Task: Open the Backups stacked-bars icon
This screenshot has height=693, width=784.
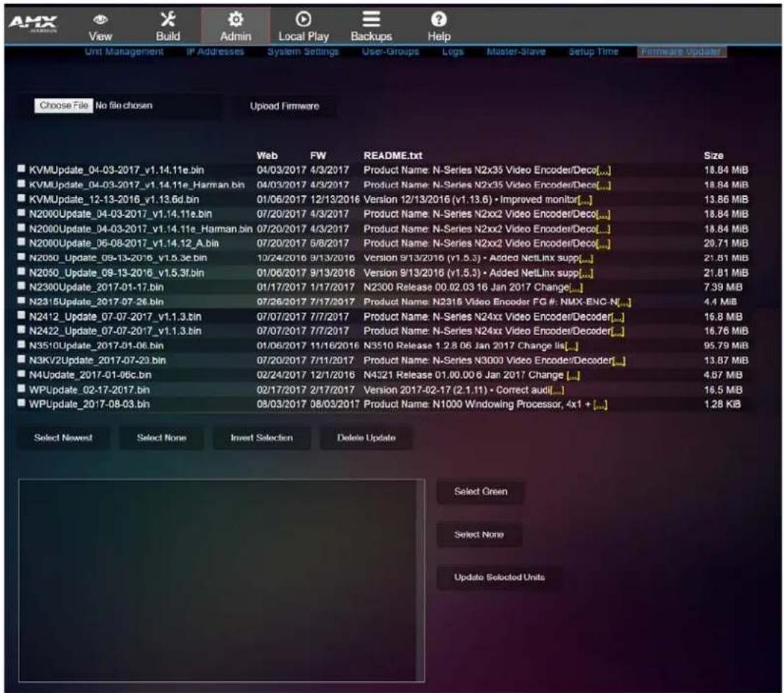Action: [371, 19]
